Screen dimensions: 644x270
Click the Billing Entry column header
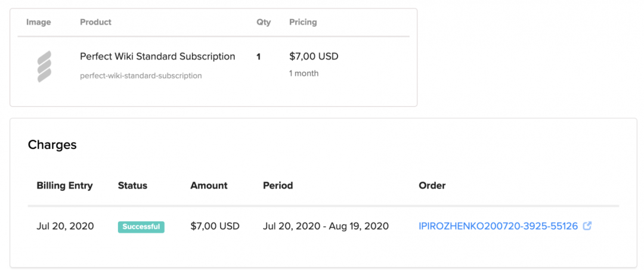[x=64, y=185]
